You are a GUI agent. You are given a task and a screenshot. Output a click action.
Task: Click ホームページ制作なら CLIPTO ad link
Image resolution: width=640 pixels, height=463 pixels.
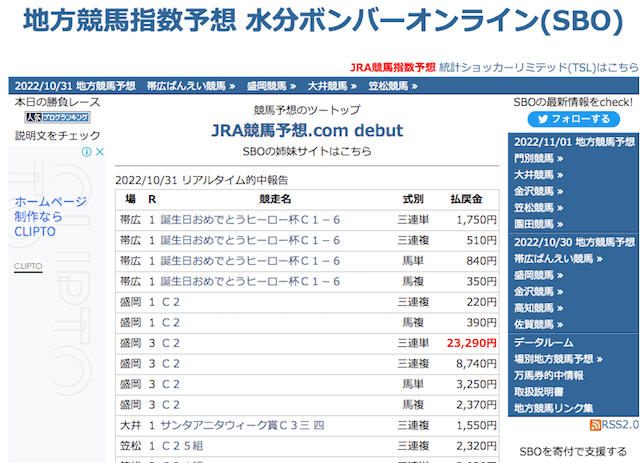click(x=51, y=216)
